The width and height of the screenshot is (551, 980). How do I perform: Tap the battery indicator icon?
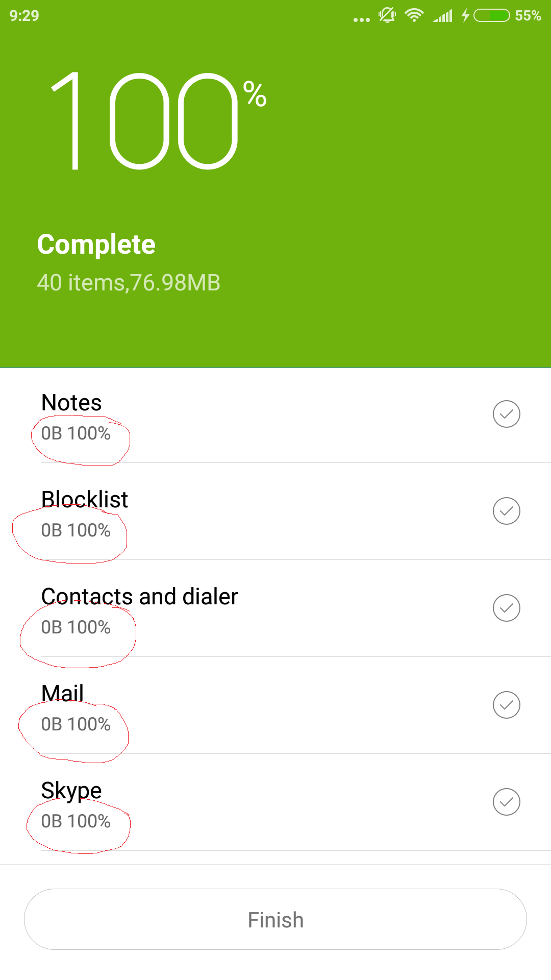coord(491,16)
